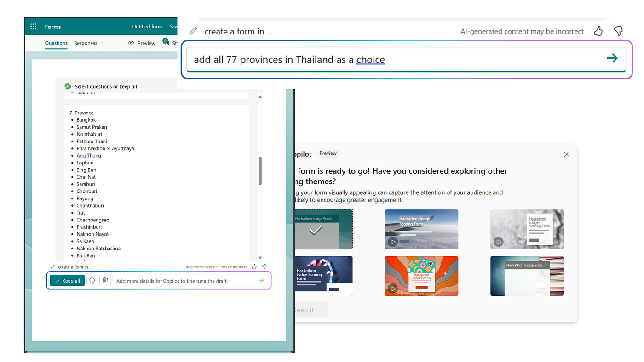Play the airplane-wing theme preview
Viewport: 644px width, 362px height.
[x=392, y=241]
